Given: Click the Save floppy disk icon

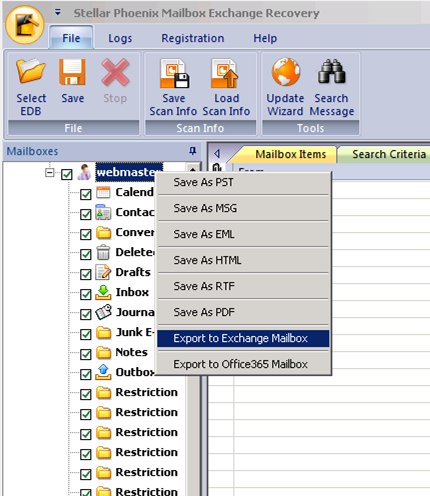Looking at the screenshot, I should click(72, 72).
